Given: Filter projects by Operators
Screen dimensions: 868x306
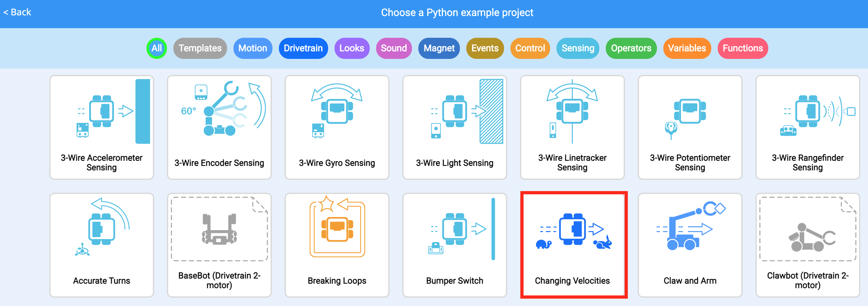Looking at the screenshot, I should [x=631, y=48].
